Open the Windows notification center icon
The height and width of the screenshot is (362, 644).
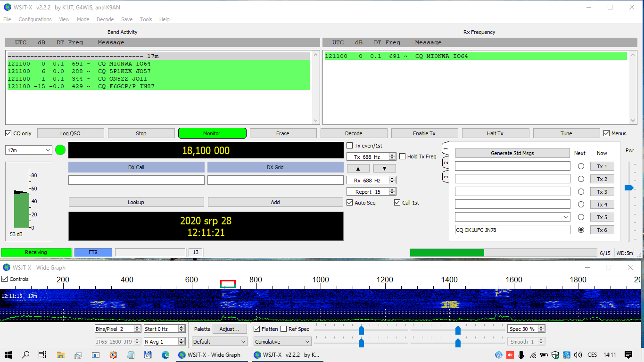628,355
